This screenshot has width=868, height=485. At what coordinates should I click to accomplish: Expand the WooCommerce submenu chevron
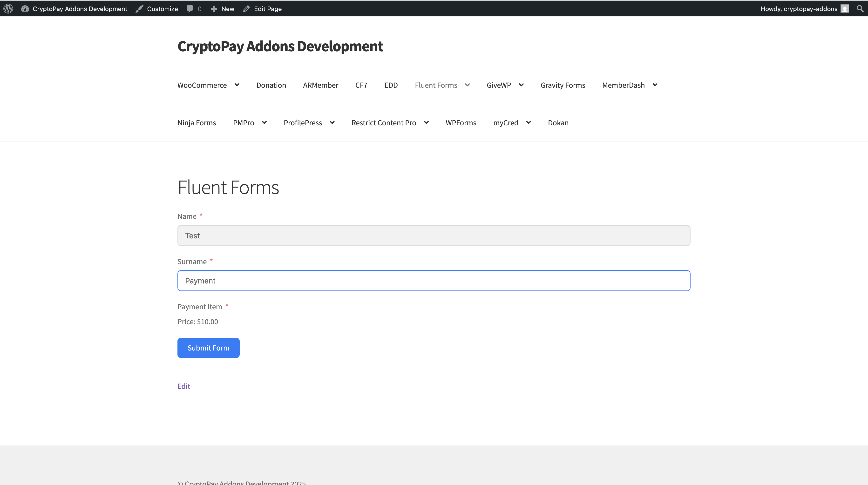click(237, 85)
